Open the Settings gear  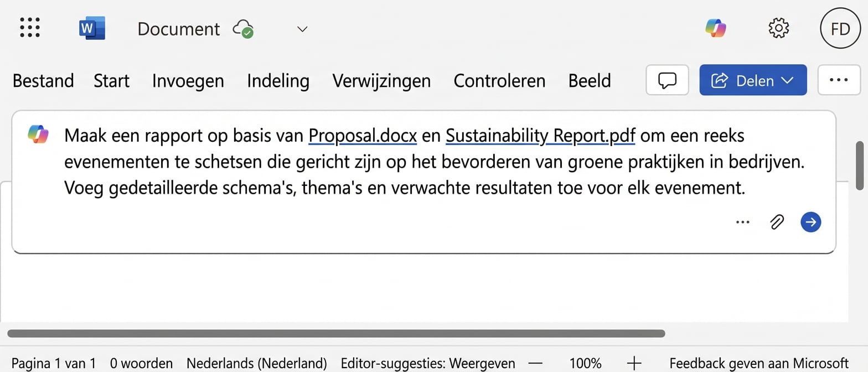click(x=778, y=28)
